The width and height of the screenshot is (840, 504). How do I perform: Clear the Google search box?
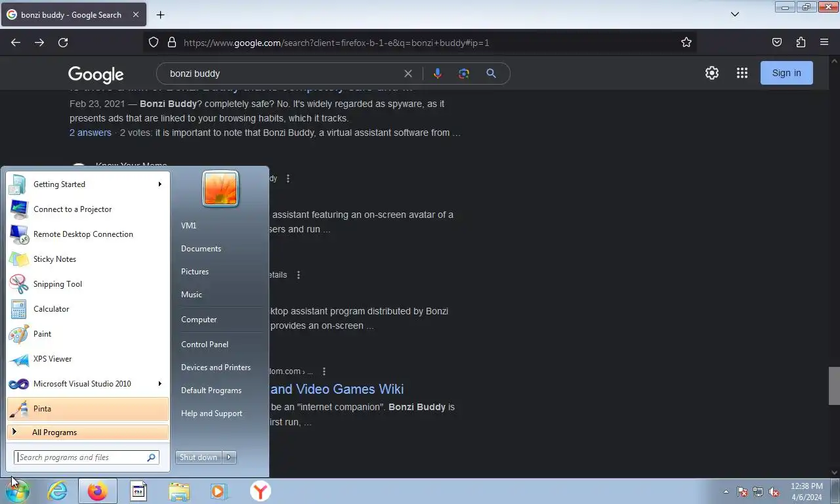(408, 73)
